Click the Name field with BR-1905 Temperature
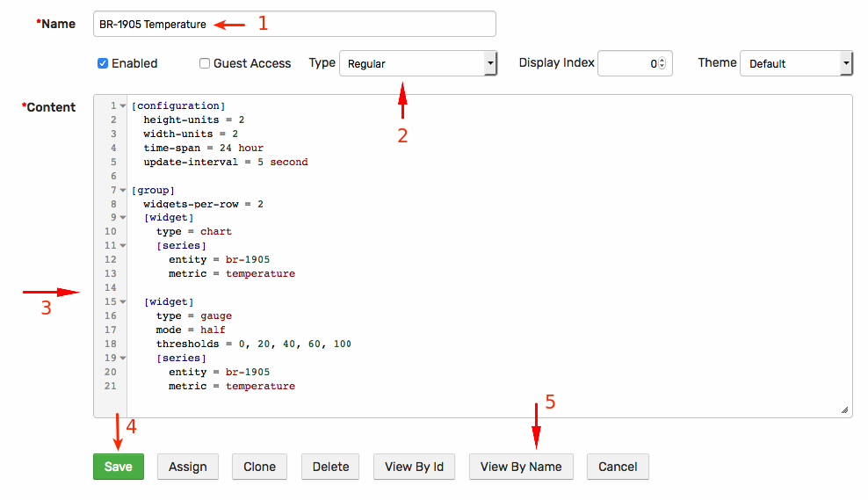The image size is (868, 500). [x=294, y=24]
